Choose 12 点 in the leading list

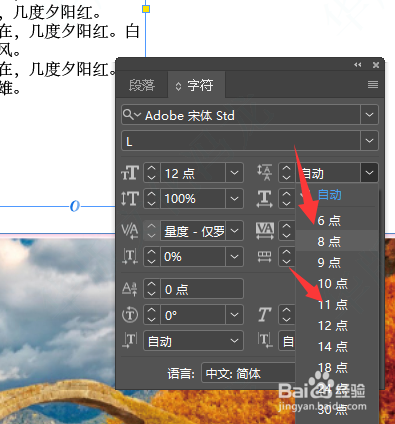click(x=337, y=325)
